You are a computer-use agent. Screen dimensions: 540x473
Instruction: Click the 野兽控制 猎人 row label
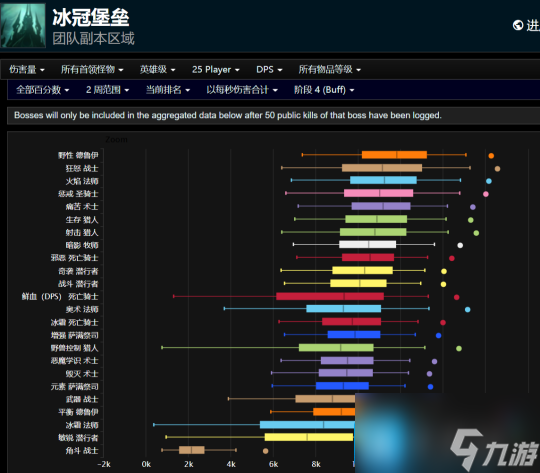[x=74, y=348]
